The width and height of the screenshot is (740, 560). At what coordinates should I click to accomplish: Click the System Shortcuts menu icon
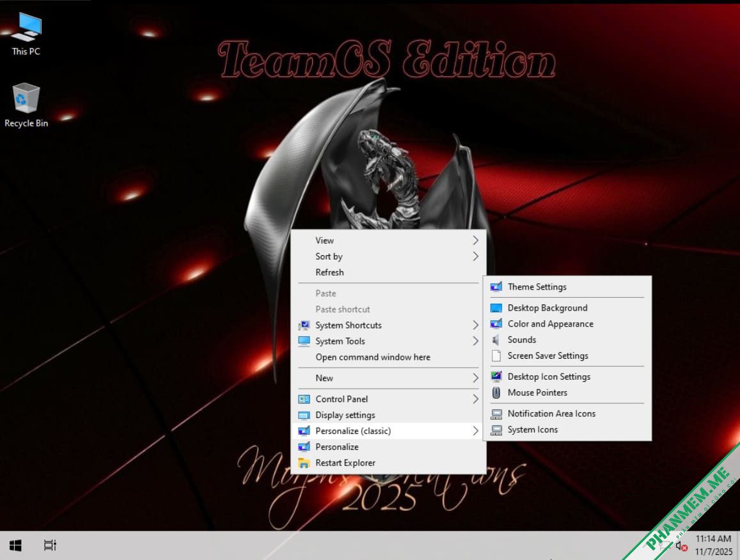pyautogui.click(x=304, y=325)
